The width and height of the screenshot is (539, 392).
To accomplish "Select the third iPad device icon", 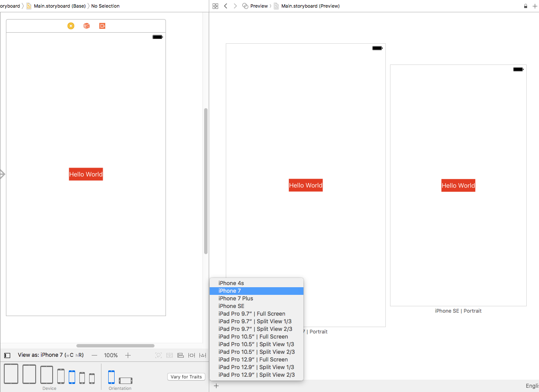I will pyautogui.click(x=47, y=375).
